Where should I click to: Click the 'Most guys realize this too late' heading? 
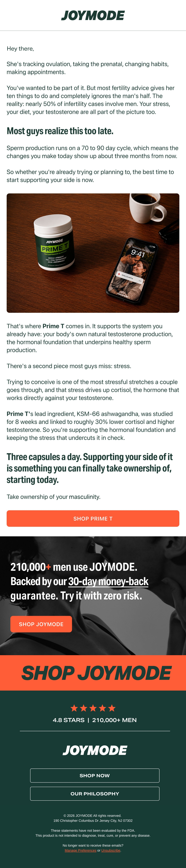pyautogui.click(x=60, y=131)
